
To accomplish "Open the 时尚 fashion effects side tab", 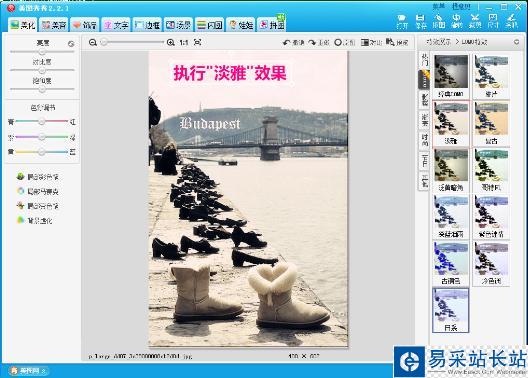I will [x=425, y=141].
